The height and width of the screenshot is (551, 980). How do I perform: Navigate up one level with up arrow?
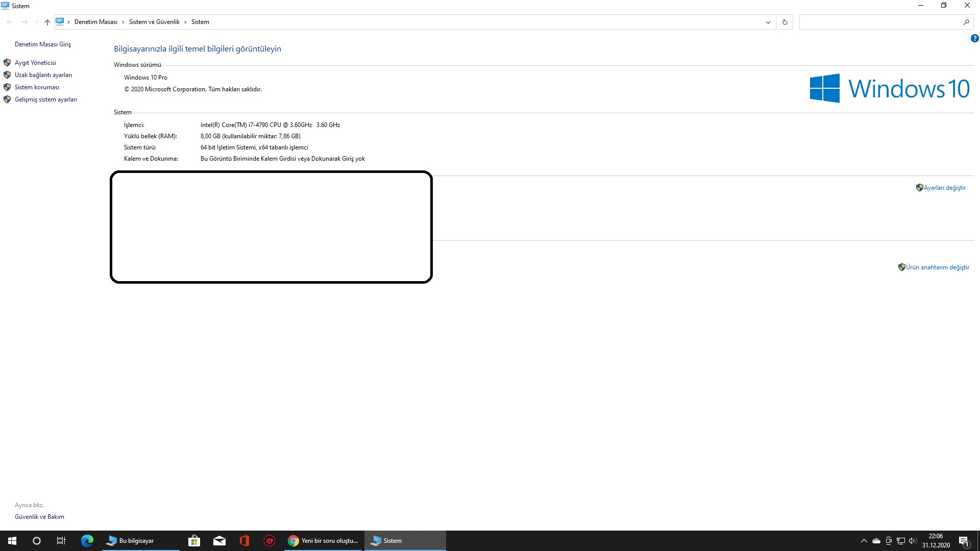click(x=47, y=22)
